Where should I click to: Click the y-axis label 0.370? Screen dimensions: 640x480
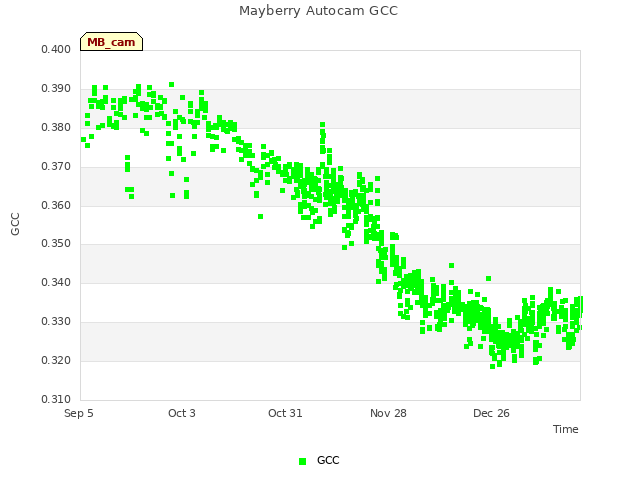[56, 167]
